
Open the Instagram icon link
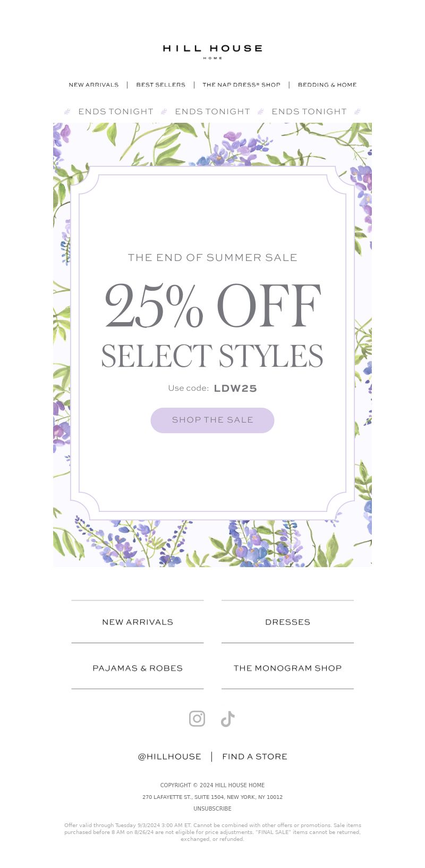click(x=197, y=719)
